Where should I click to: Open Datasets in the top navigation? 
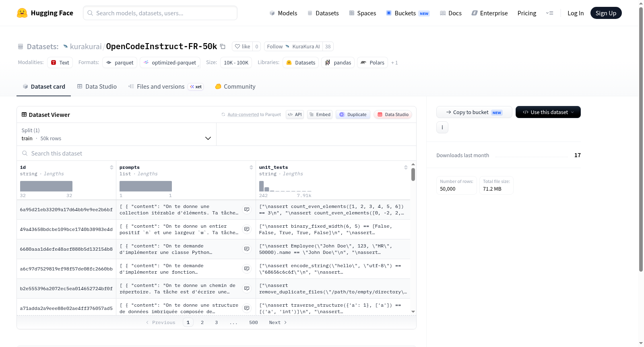click(x=323, y=13)
